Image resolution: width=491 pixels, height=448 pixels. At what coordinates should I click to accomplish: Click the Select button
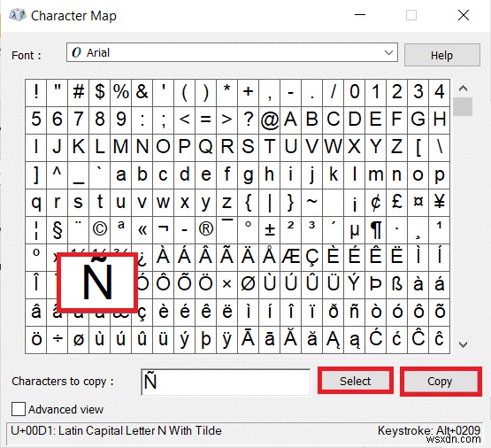(355, 381)
